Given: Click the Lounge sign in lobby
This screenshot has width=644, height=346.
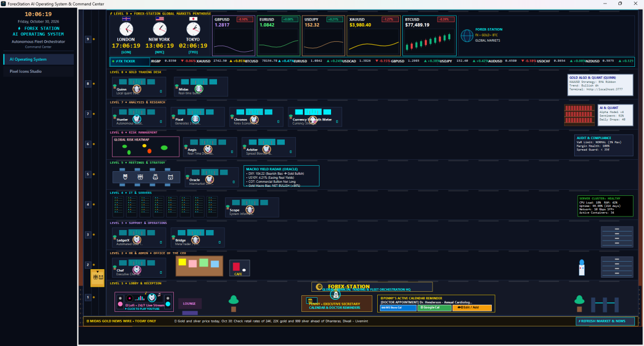Looking at the screenshot, I should pyautogui.click(x=189, y=303).
